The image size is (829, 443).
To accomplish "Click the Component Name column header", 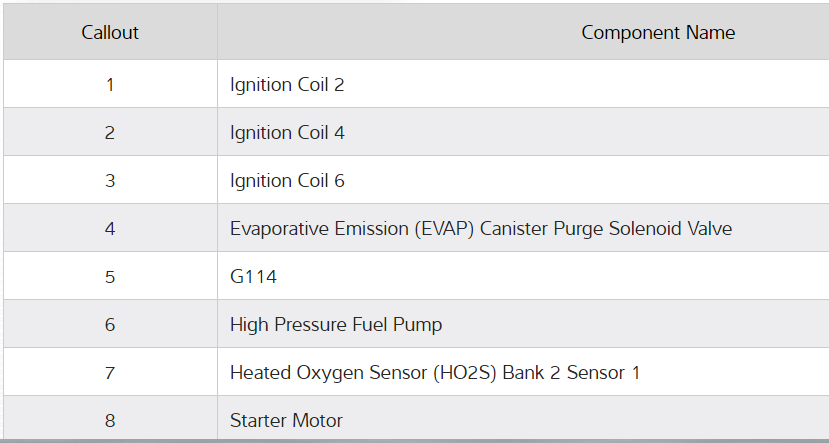I will [x=658, y=33].
